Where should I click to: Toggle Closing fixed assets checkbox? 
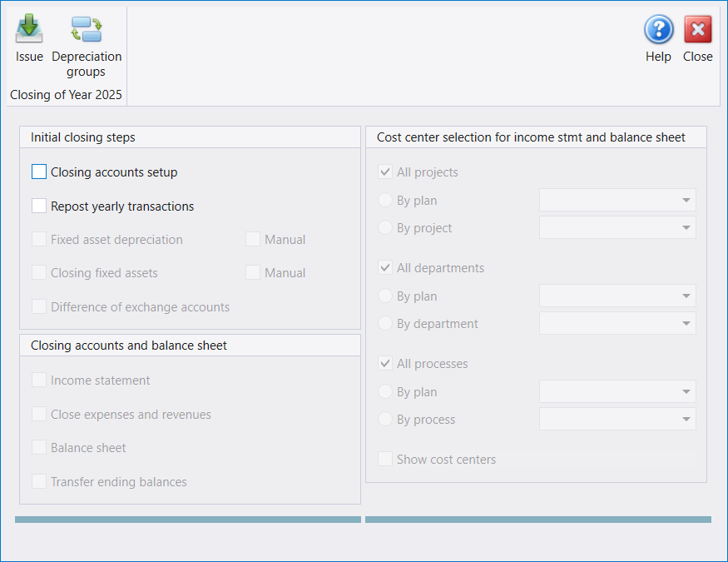39,272
